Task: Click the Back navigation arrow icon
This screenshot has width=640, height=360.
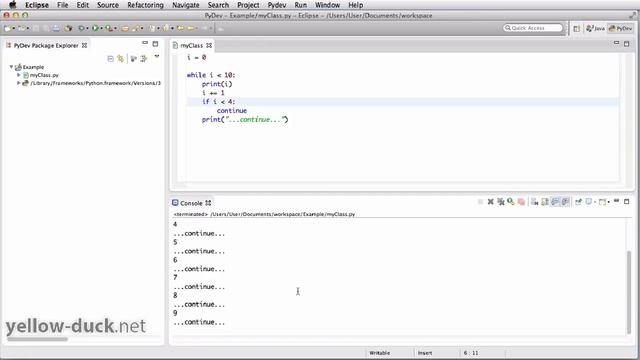Action: coord(191,28)
